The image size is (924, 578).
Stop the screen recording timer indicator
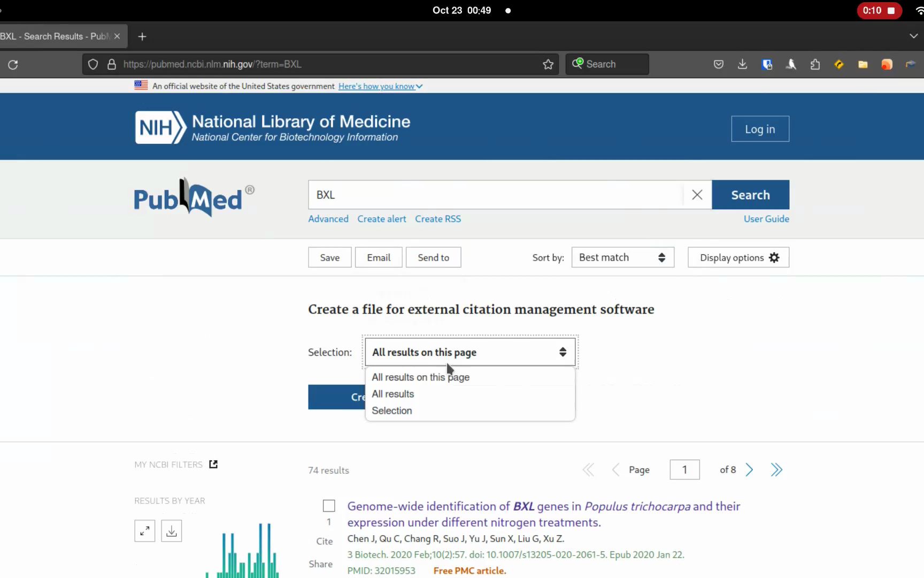tap(879, 10)
